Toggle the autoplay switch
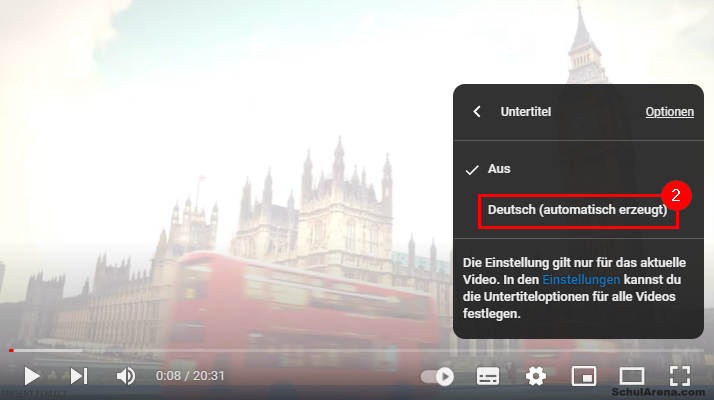 [x=437, y=377]
